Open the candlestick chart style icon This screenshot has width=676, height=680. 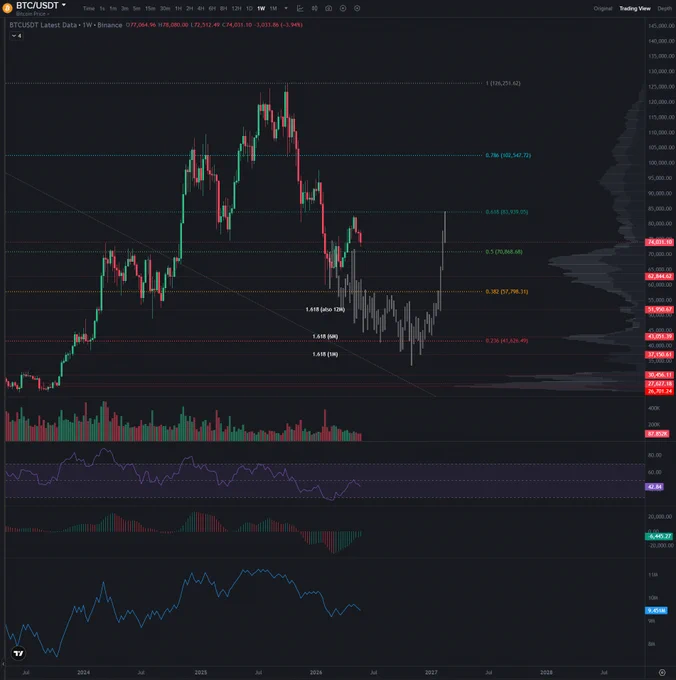[x=315, y=8]
